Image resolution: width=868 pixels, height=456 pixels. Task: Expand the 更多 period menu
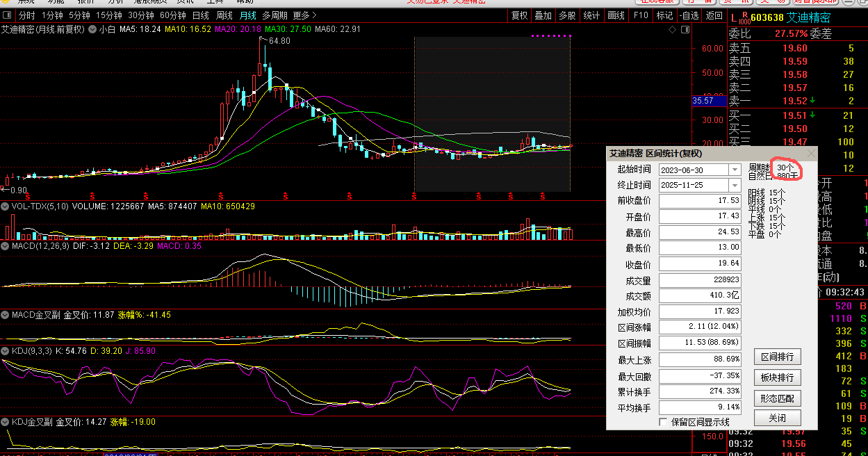[x=304, y=15]
